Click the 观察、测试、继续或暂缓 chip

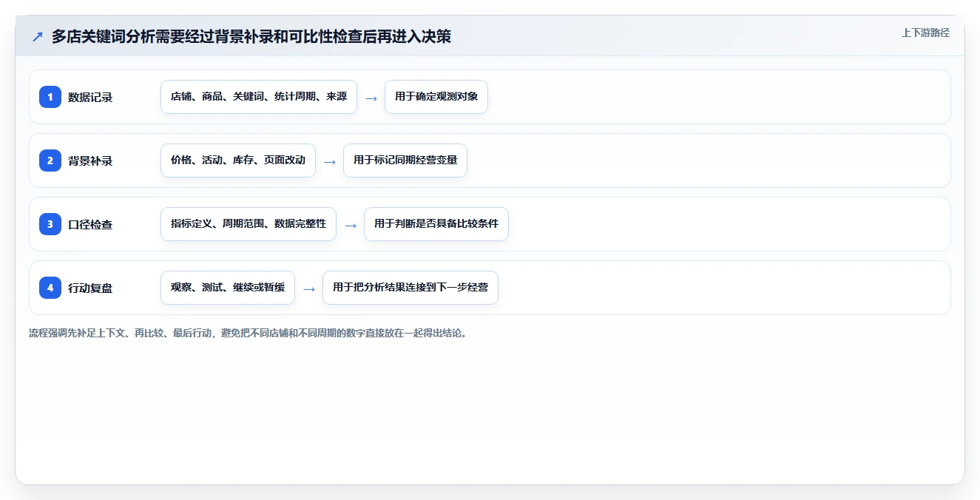(228, 288)
